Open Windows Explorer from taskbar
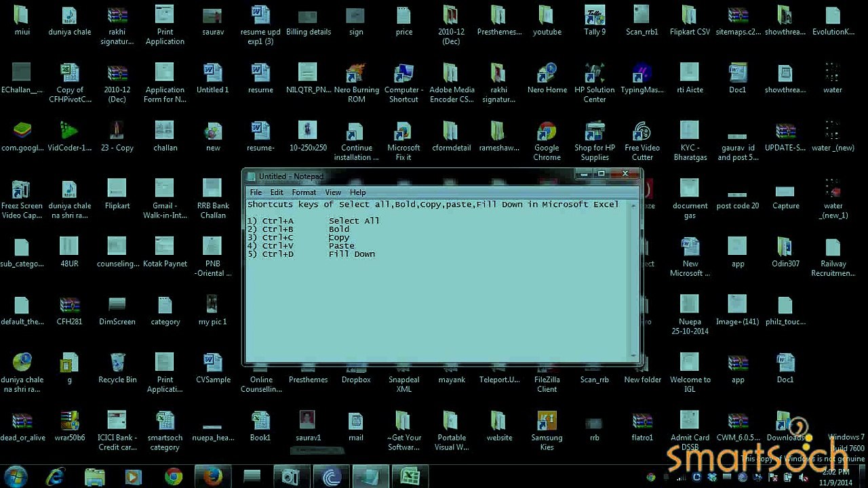The width and height of the screenshot is (868, 488). [94, 477]
